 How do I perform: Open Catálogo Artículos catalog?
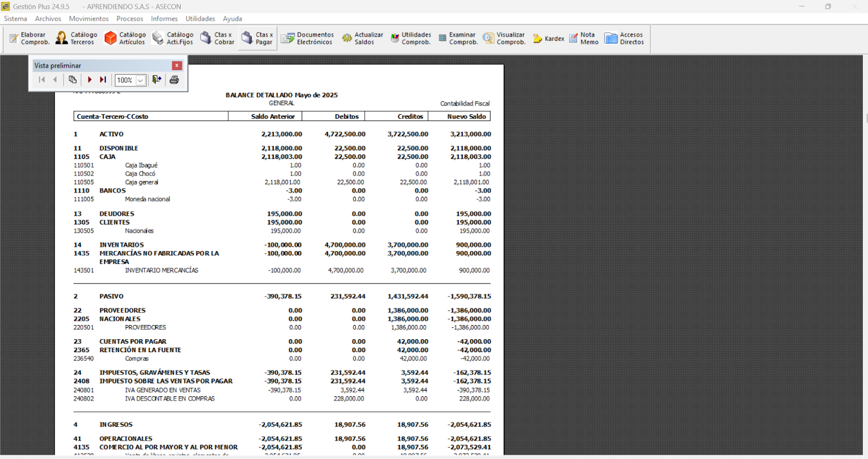pyautogui.click(x=125, y=38)
